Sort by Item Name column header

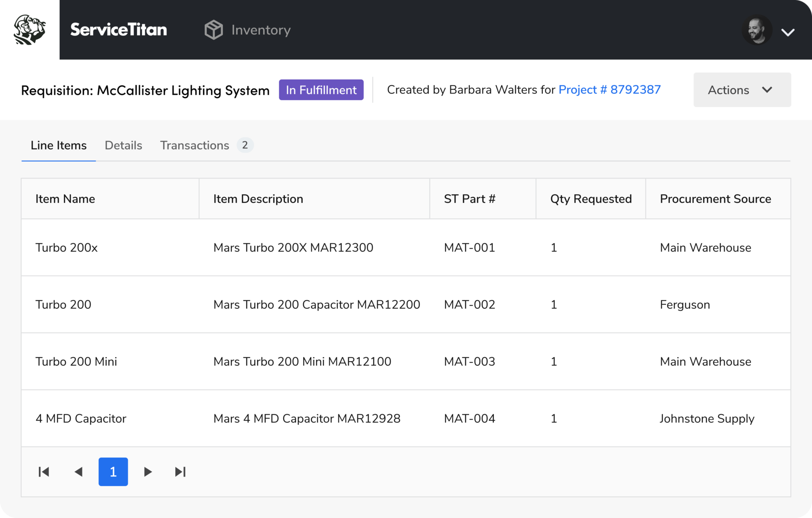coord(65,199)
